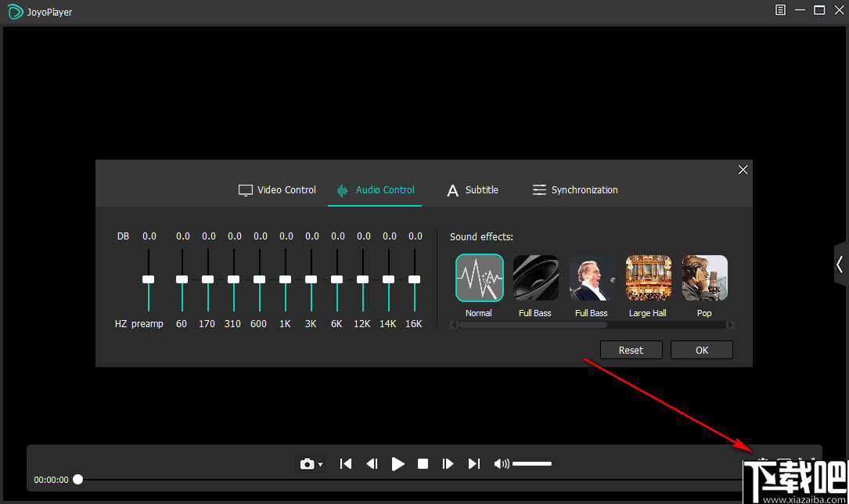Mute audio via the speaker icon
The image size is (849, 504).
point(500,463)
